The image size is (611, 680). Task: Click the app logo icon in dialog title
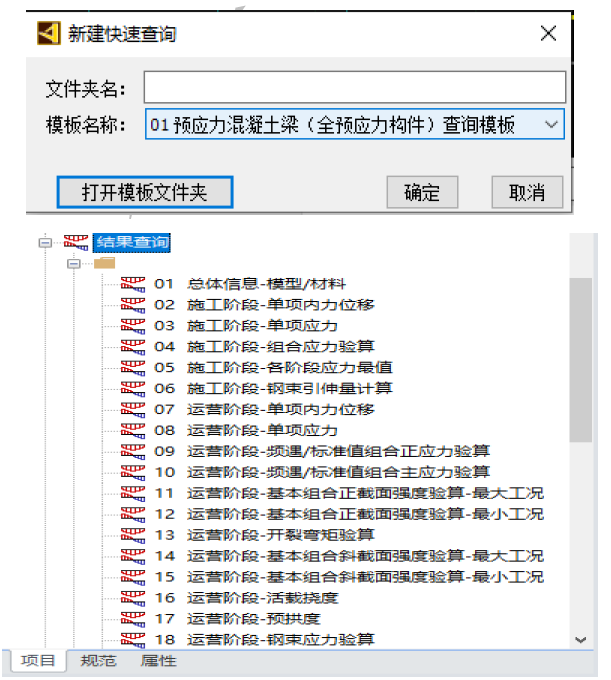[x=49, y=33]
